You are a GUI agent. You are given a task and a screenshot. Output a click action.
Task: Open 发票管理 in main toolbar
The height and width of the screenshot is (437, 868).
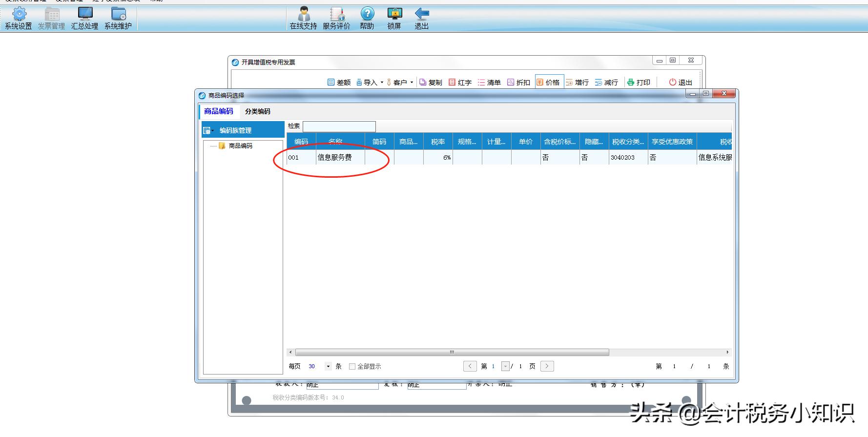[x=52, y=19]
